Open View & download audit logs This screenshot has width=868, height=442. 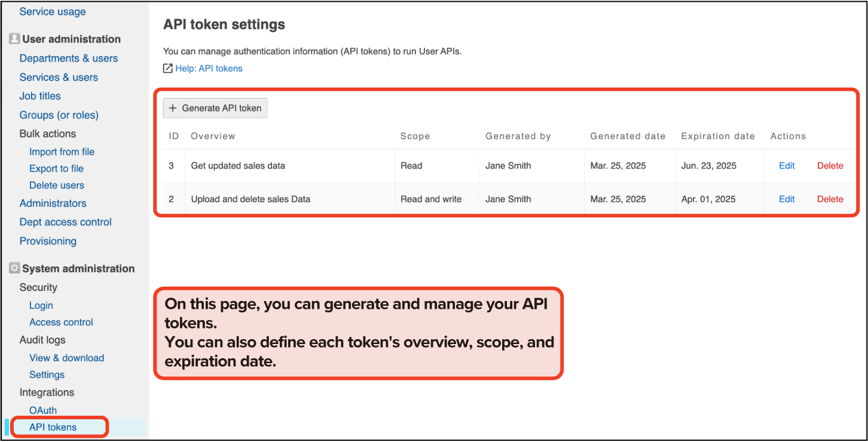[x=66, y=358]
